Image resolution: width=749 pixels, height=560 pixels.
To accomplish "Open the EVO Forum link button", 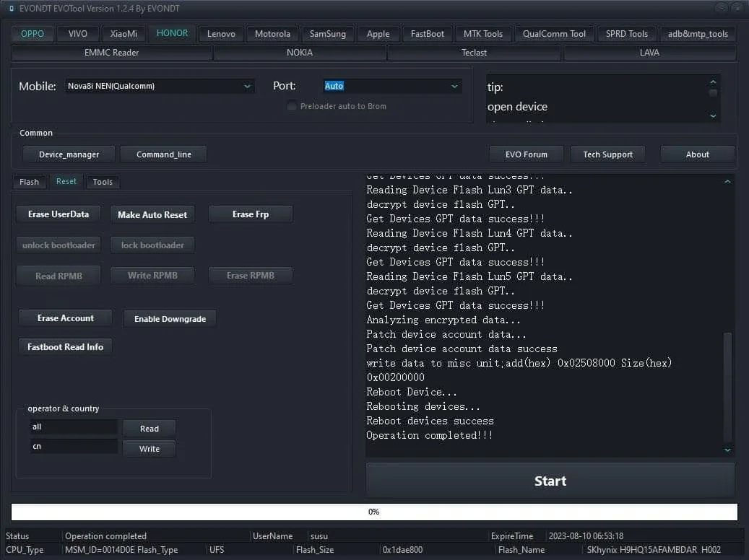I will [x=526, y=154].
